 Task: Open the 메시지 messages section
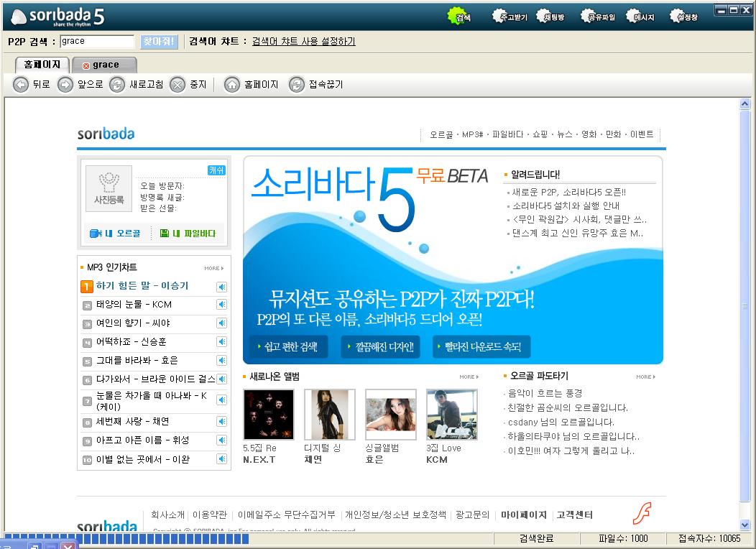(640, 17)
